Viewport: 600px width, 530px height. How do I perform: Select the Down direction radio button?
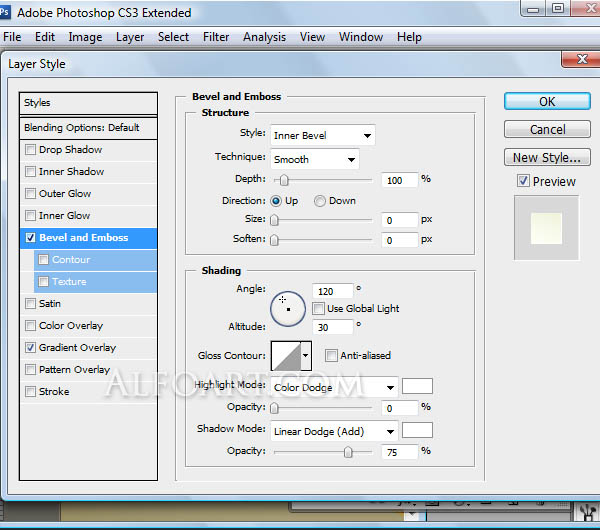pos(320,201)
